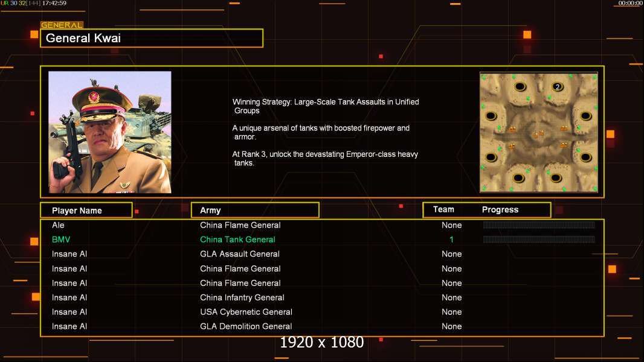Image resolution: width=644 pixels, height=362 pixels.
Task: Click the unique arsenal of tanks description
Action: [x=321, y=132]
